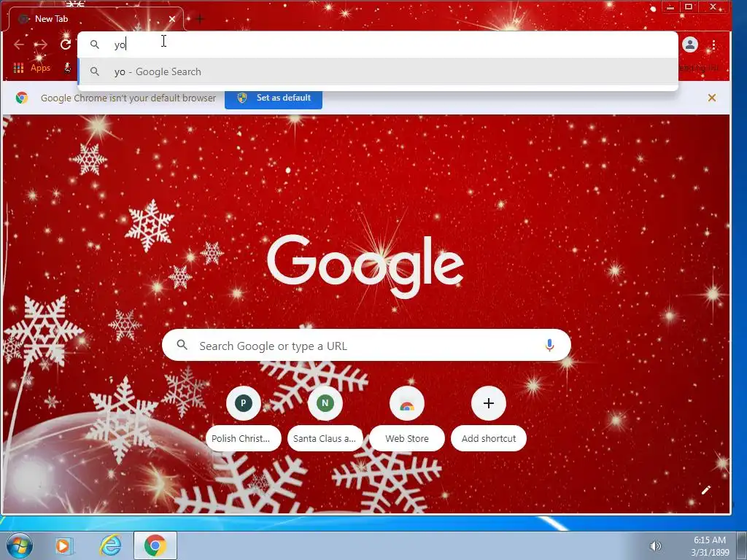Click the Search Google or type a URL box

click(366, 345)
